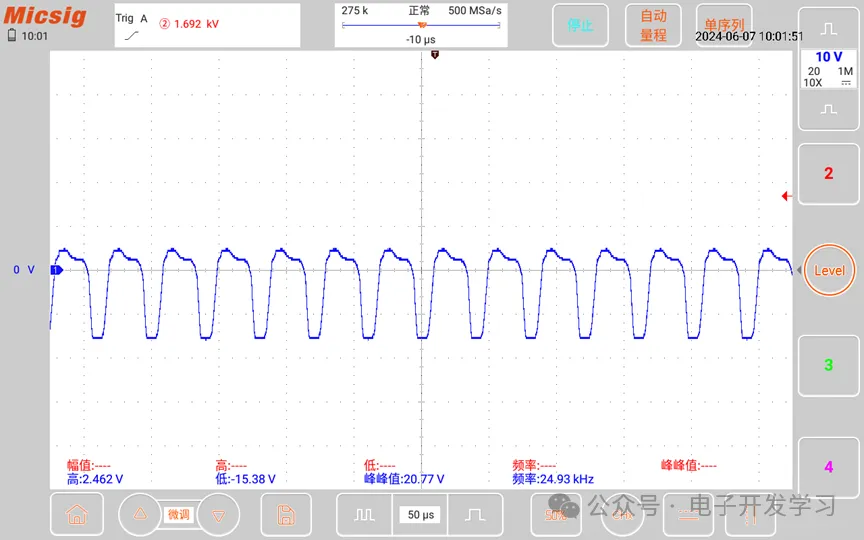Open channel 1 10 V settings box

click(827, 68)
